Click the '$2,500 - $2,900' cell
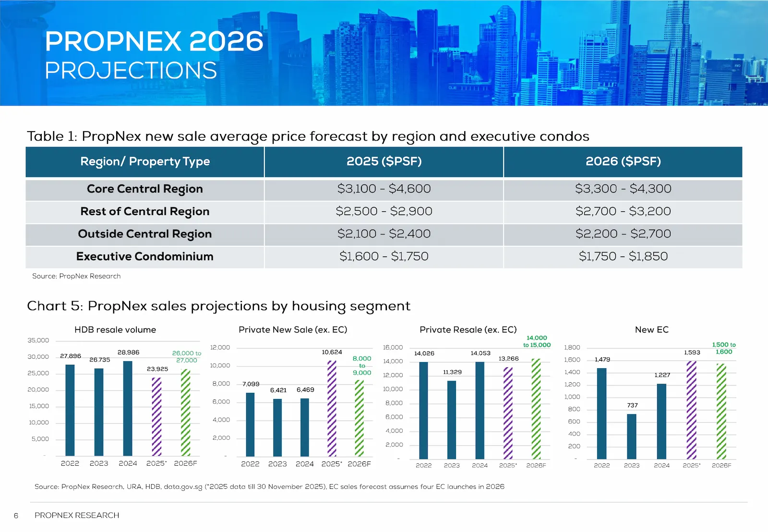Viewport: 768px width, 532px height. coord(384,212)
